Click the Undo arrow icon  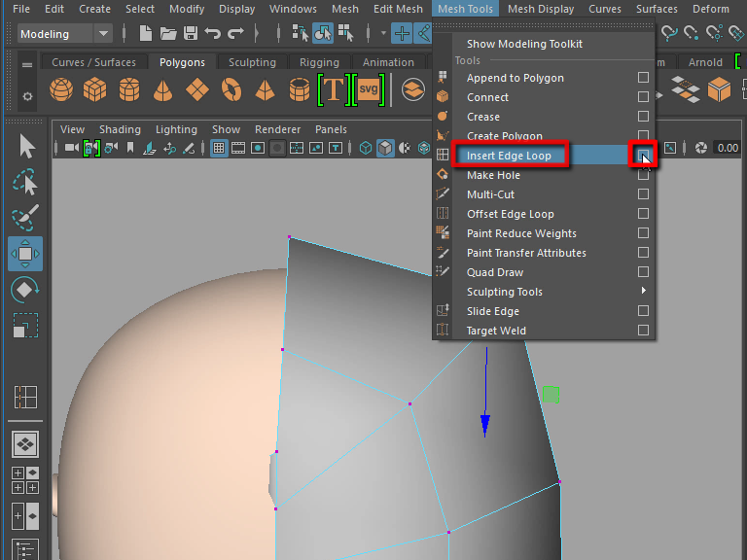(213, 34)
